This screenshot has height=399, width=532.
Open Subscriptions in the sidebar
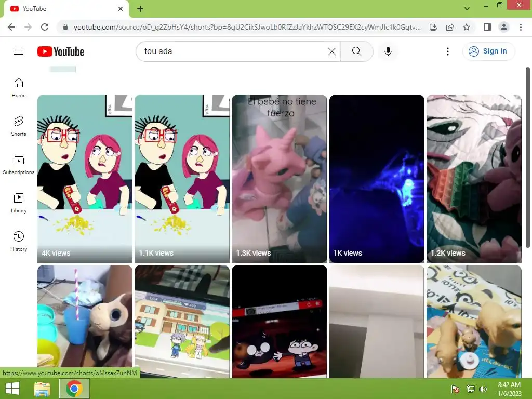(19, 165)
